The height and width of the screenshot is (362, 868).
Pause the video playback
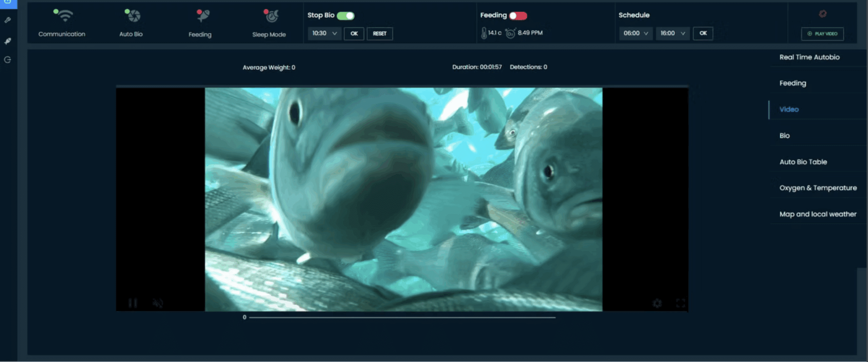tap(134, 303)
